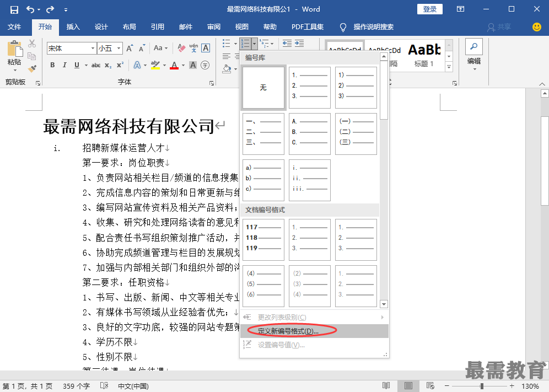549x392 pixels.
Task: Click the Character Shading A icon
Action: (193, 65)
